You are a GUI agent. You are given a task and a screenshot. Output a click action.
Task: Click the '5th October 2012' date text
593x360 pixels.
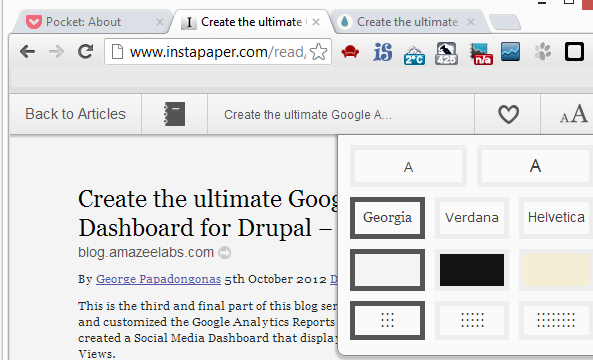click(275, 279)
